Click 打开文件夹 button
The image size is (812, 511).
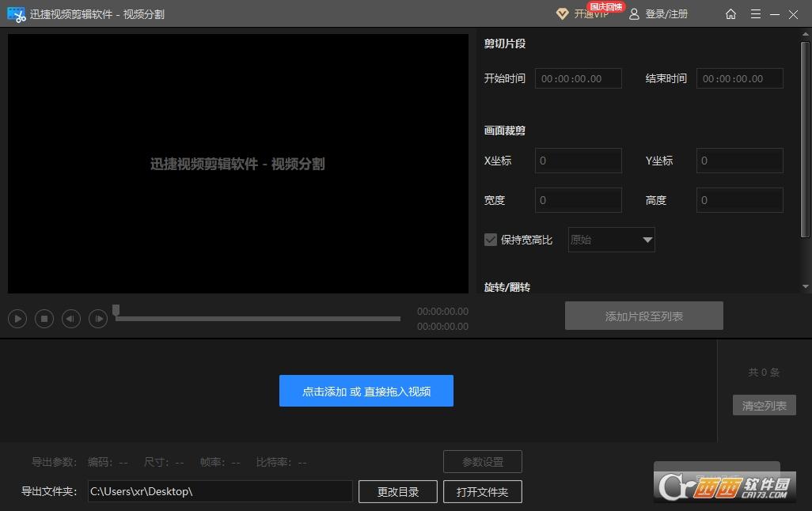pos(483,492)
